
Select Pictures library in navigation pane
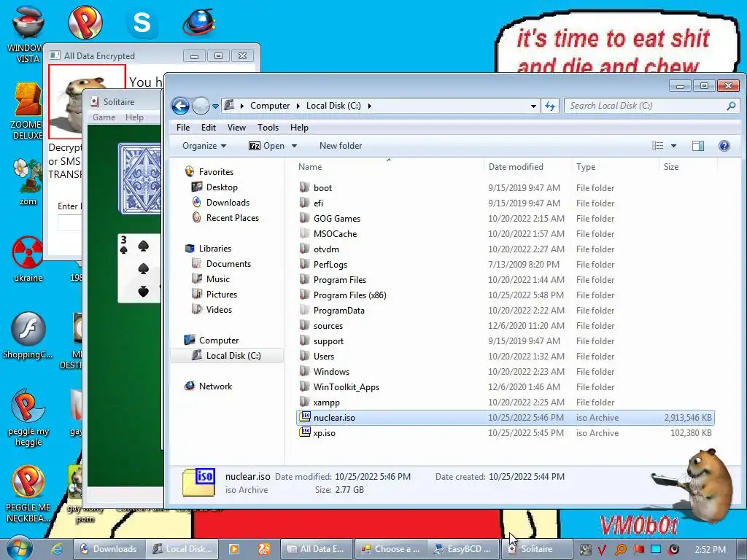[222, 295]
